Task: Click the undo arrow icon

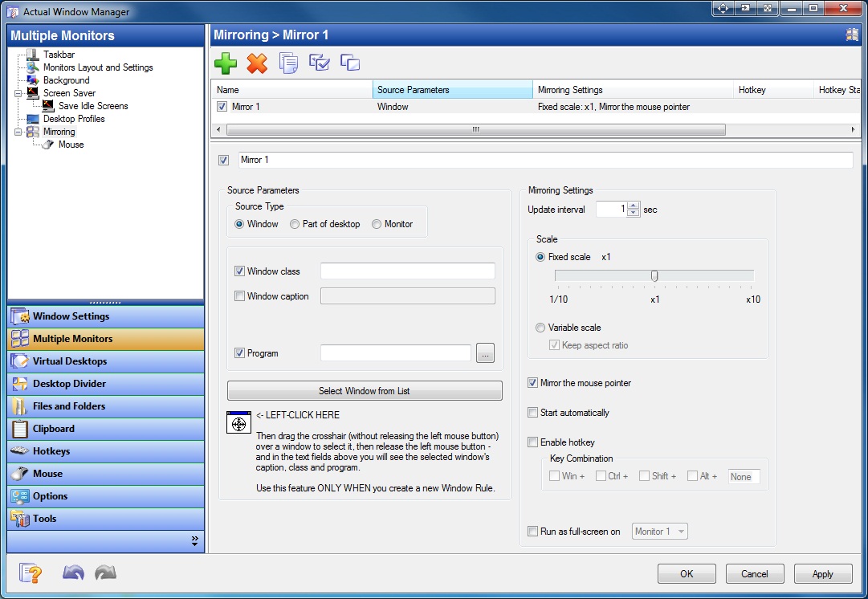Action: click(73, 573)
